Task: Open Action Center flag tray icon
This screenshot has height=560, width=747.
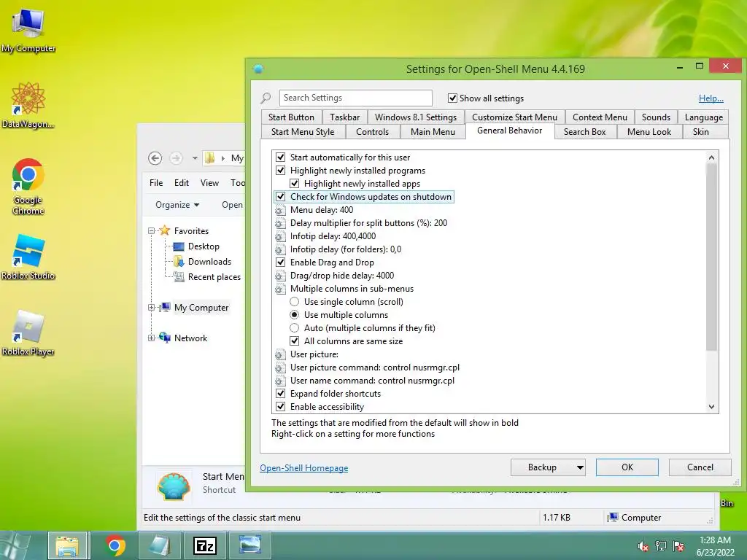Action: point(678,546)
